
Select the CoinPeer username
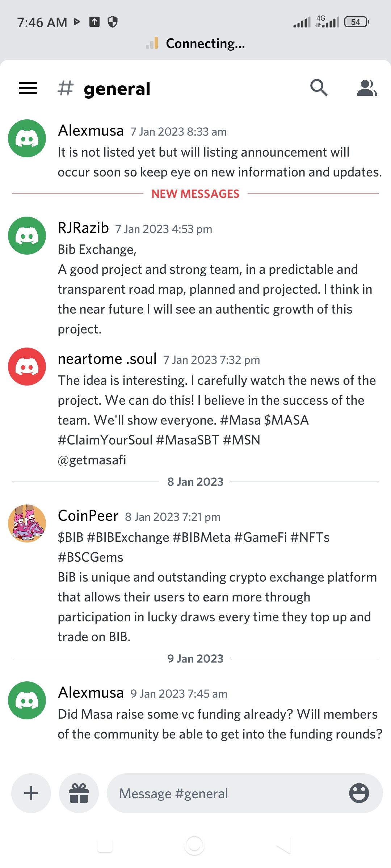pyautogui.click(x=88, y=516)
